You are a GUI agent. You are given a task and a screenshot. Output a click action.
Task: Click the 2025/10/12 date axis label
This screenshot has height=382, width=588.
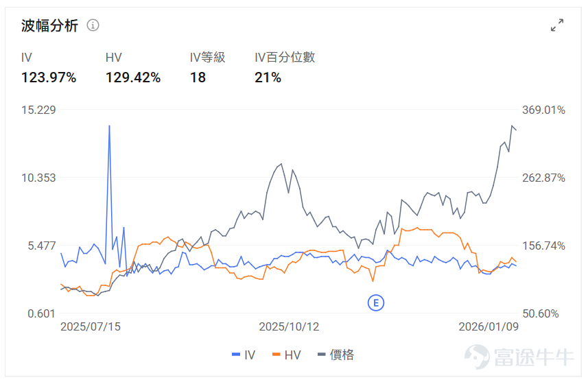(x=289, y=326)
